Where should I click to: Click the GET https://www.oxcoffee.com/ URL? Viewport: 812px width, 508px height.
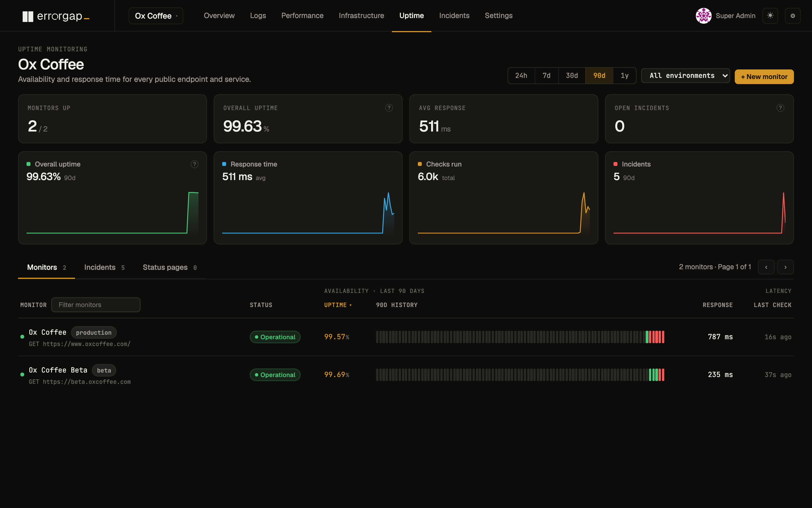coord(80,344)
